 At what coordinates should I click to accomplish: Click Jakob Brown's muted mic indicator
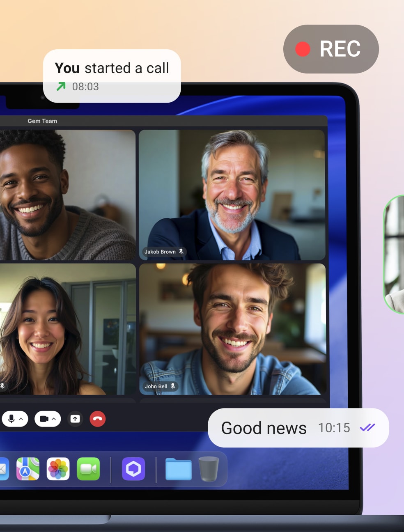[x=181, y=252]
